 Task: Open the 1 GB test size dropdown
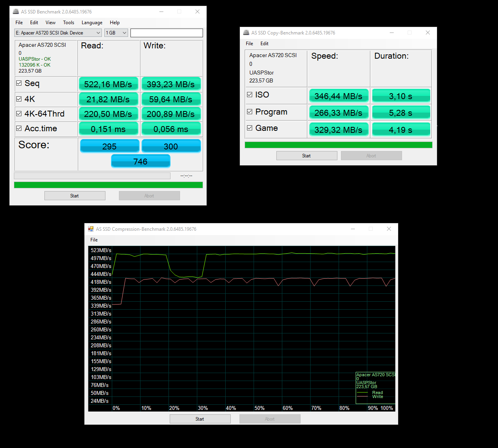click(116, 33)
